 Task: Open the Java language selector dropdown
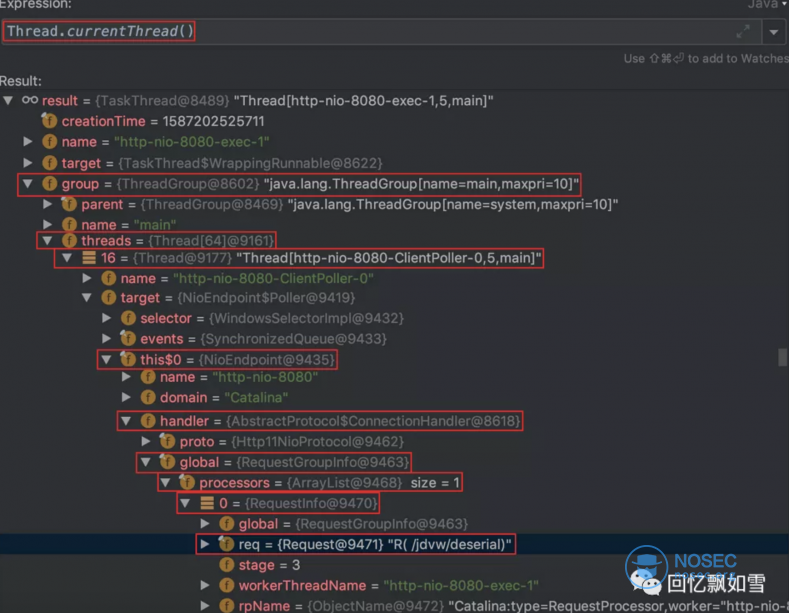pyautogui.click(x=767, y=5)
